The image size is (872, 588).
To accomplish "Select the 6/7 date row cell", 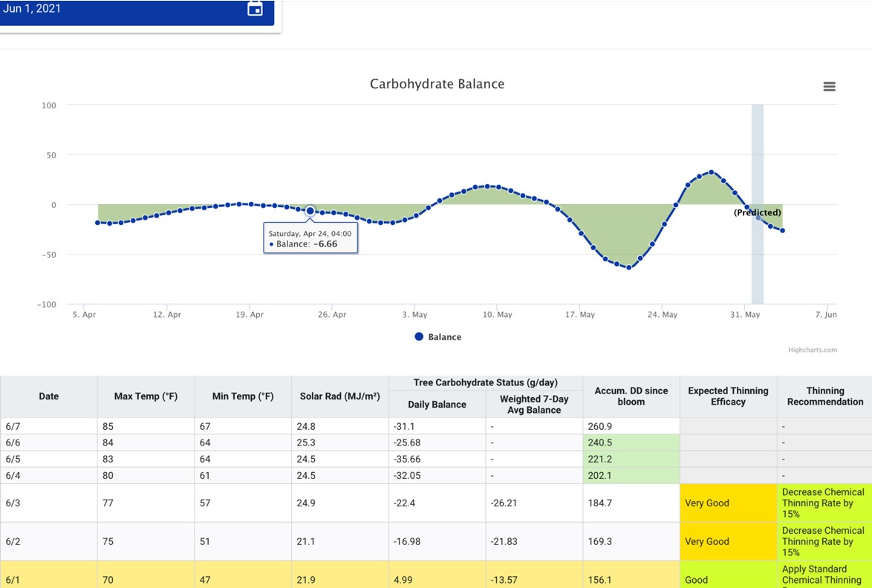I will 49,426.
